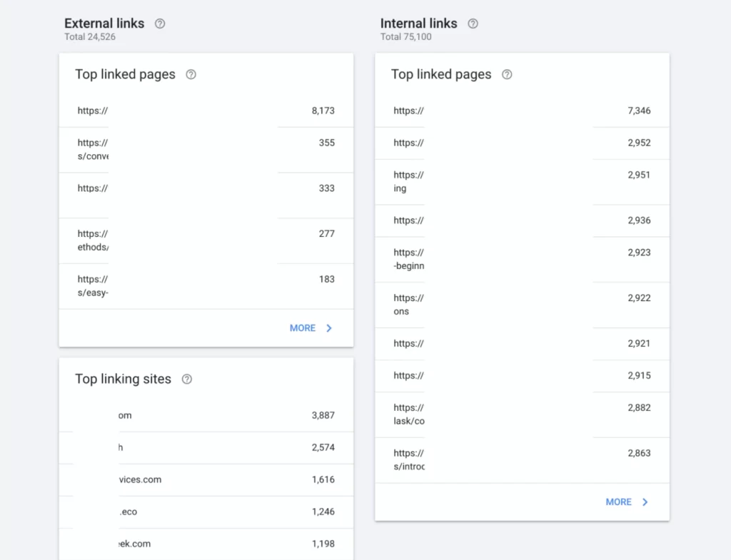Open internal page row showing 2,863 links
The width and height of the screenshot is (731, 560).
[x=522, y=460]
